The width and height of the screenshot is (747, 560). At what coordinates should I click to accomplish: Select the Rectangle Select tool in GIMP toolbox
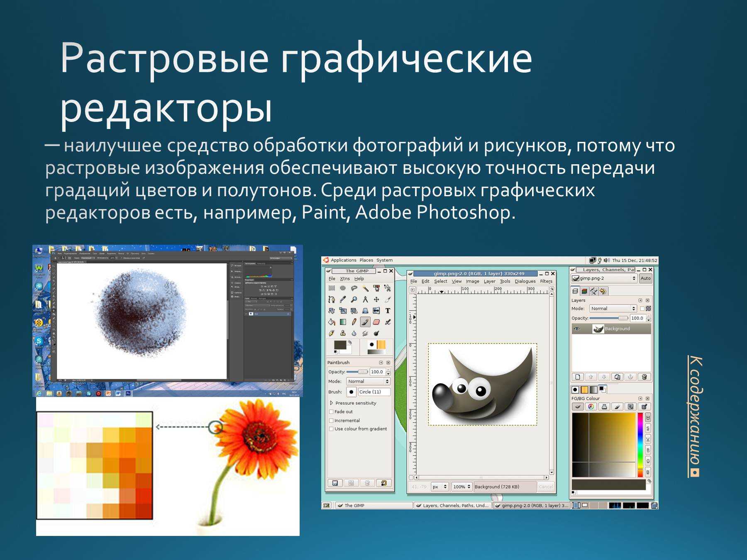click(x=332, y=288)
